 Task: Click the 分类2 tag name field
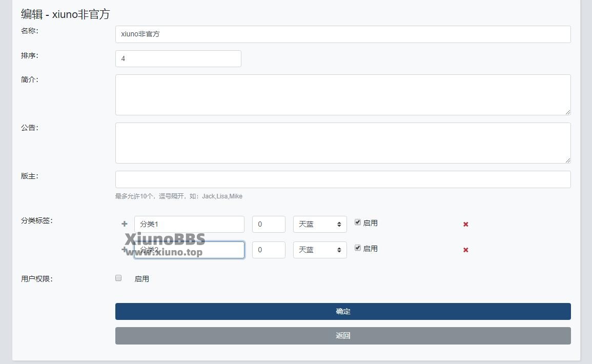point(189,250)
